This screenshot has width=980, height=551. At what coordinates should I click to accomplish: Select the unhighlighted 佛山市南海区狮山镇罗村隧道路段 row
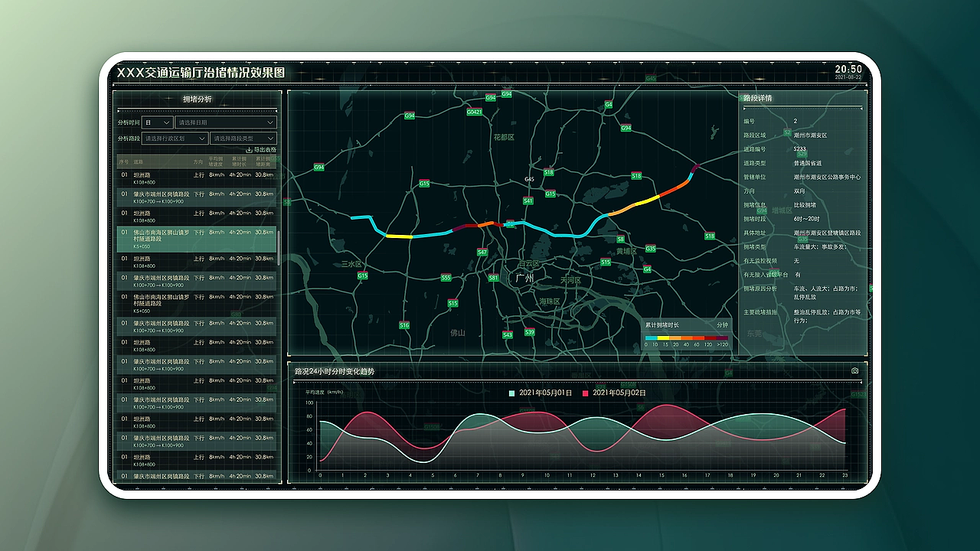197,303
